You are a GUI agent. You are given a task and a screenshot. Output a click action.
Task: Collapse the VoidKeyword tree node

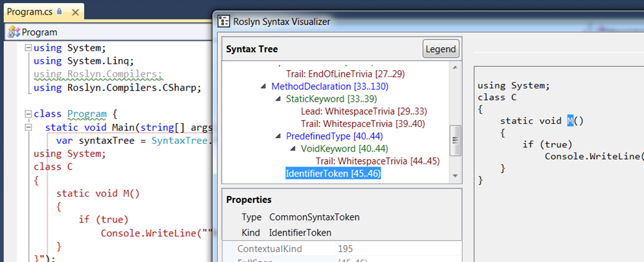click(x=293, y=148)
